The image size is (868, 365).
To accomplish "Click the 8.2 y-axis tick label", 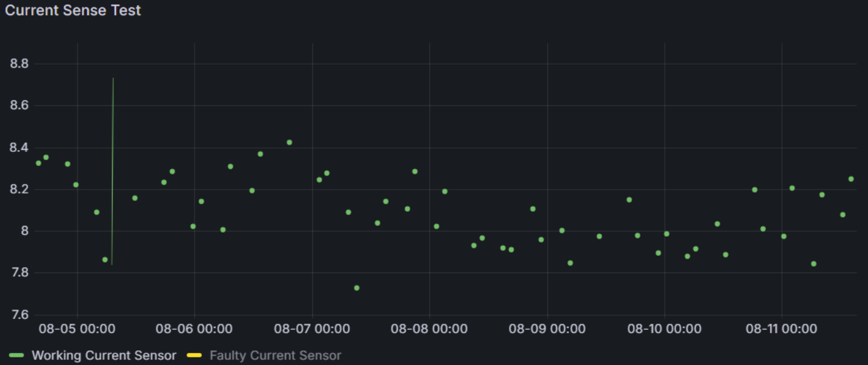I will 19,190.
